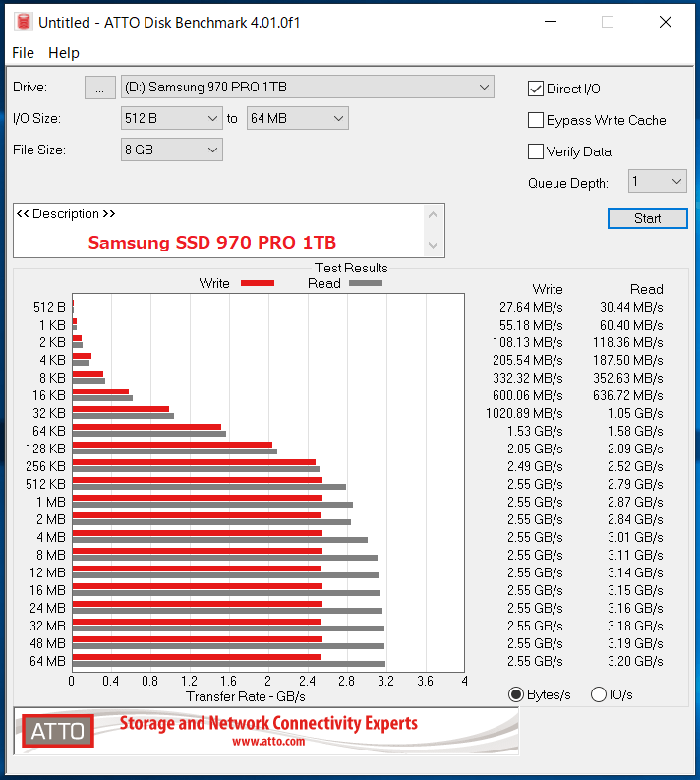Viewport: 700px width, 780px height.
Task: Enable Bypass Write Cache checkbox
Action: [x=536, y=120]
